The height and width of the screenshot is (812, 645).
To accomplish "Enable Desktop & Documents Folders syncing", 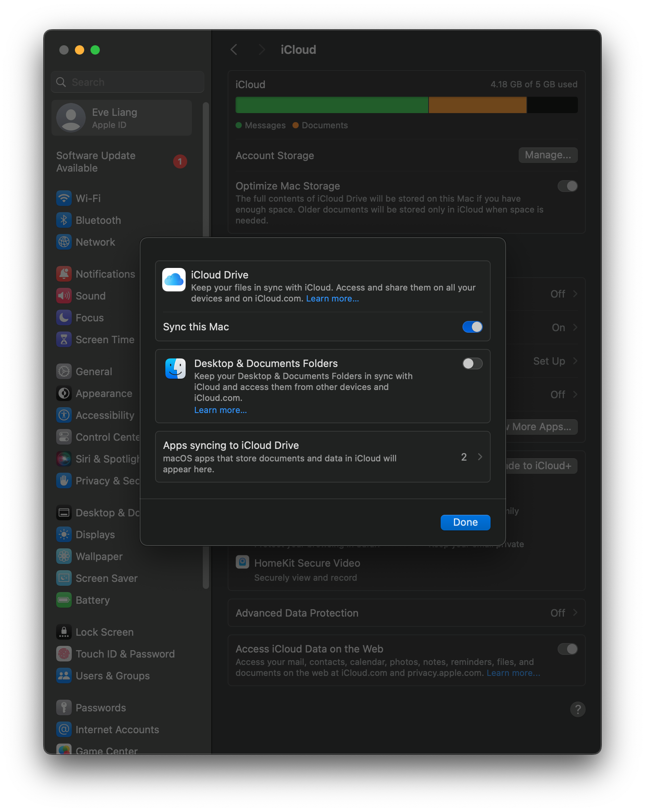I will pos(472,363).
